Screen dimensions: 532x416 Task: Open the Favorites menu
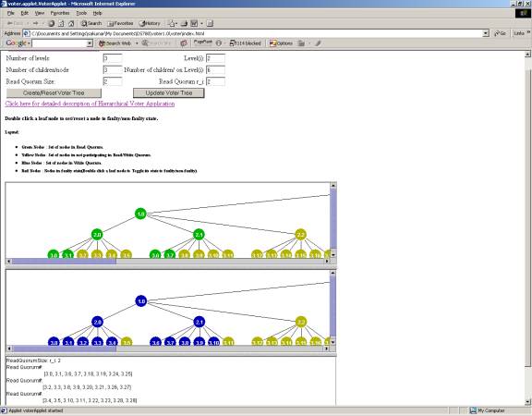[60, 13]
